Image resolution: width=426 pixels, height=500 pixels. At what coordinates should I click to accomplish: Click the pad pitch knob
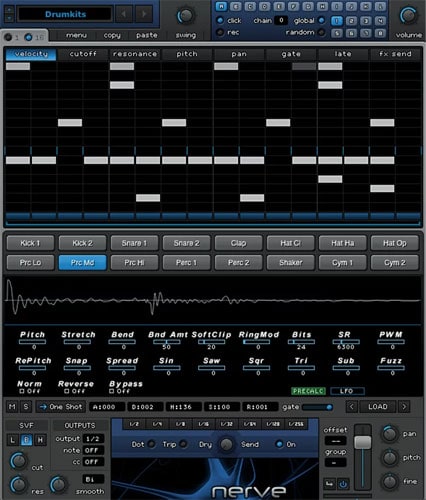(389, 458)
